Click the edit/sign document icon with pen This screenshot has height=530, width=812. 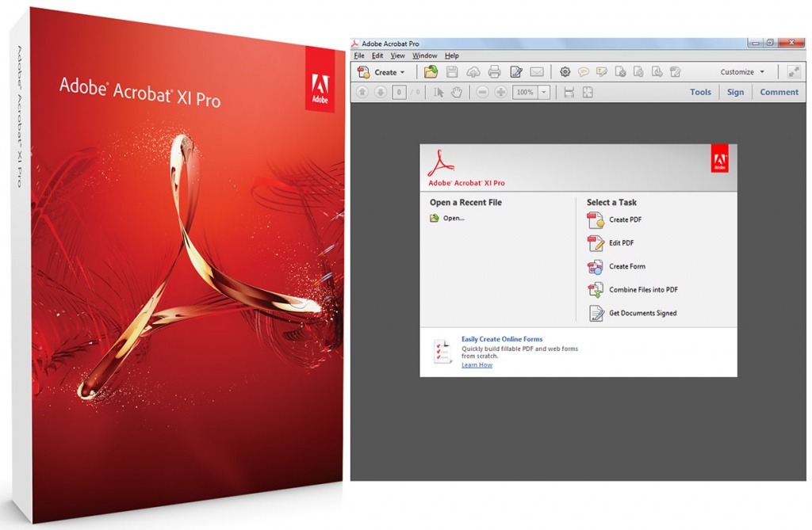coord(515,72)
